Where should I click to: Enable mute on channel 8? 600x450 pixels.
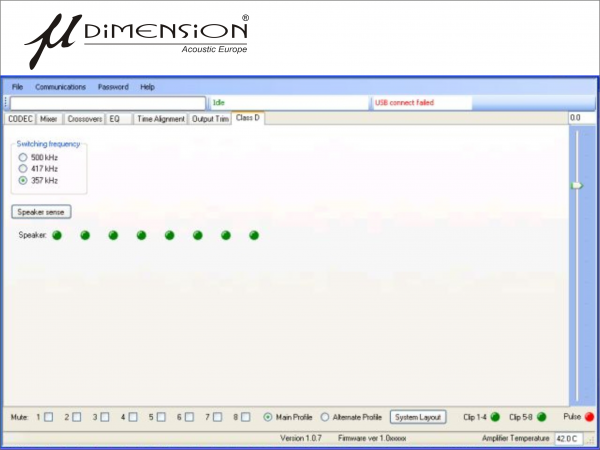click(245, 417)
